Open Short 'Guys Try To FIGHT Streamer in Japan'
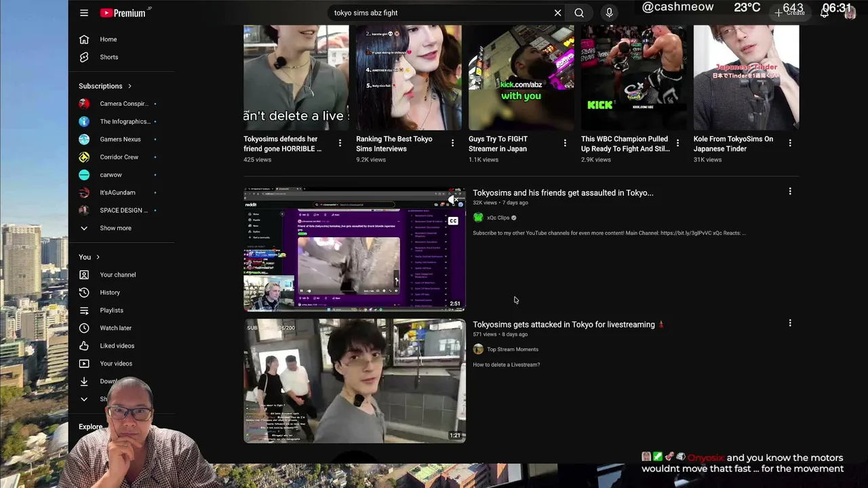The height and width of the screenshot is (488, 868). click(521, 77)
